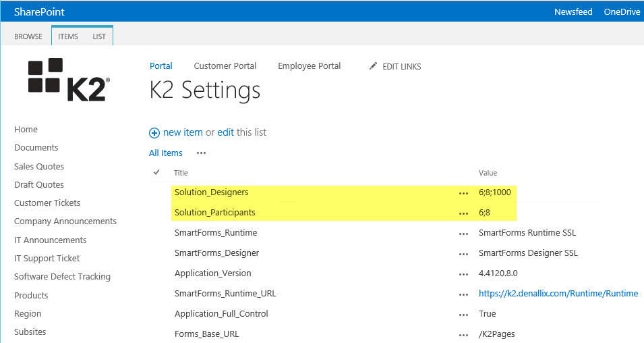Image resolution: width=644 pixels, height=343 pixels.
Task: Open the k2.denallix.com Runtime URL link
Action: [558, 293]
